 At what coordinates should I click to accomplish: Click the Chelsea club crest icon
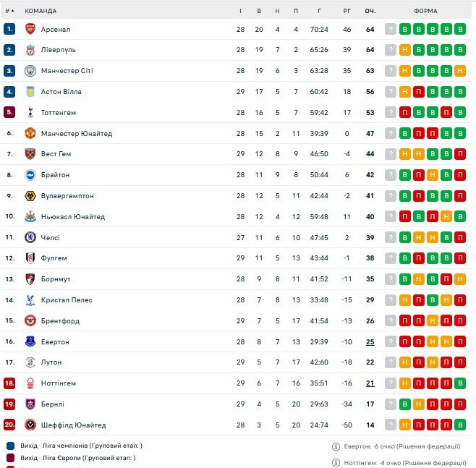30,237
